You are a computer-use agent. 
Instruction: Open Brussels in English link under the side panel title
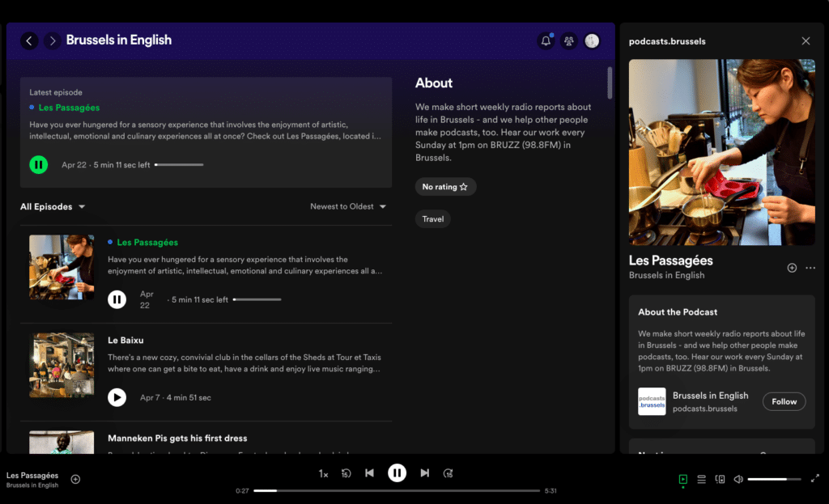click(x=666, y=275)
